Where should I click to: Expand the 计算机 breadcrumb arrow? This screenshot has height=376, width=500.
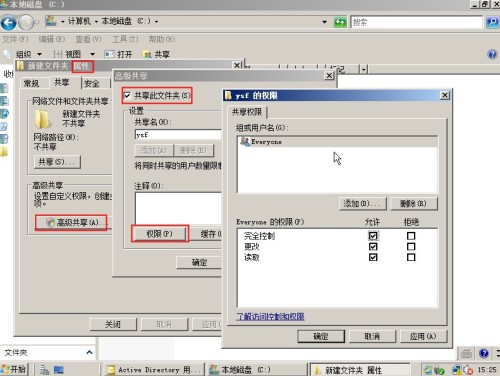click(x=96, y=22)
